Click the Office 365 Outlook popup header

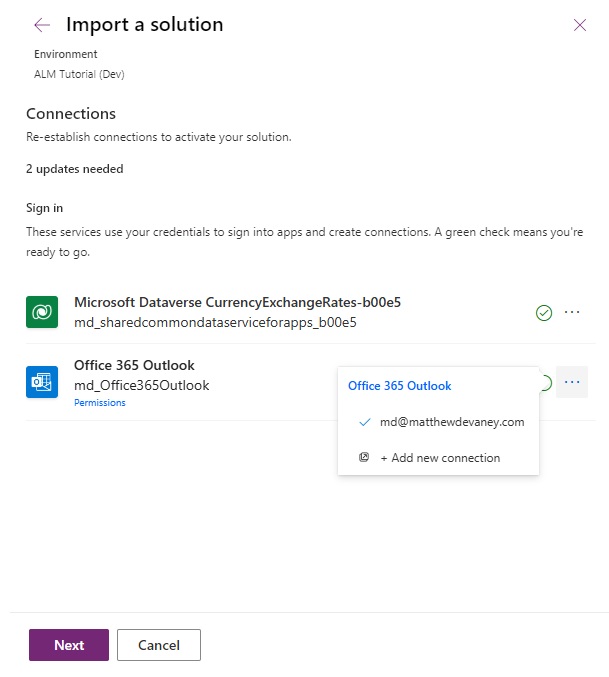400,386
